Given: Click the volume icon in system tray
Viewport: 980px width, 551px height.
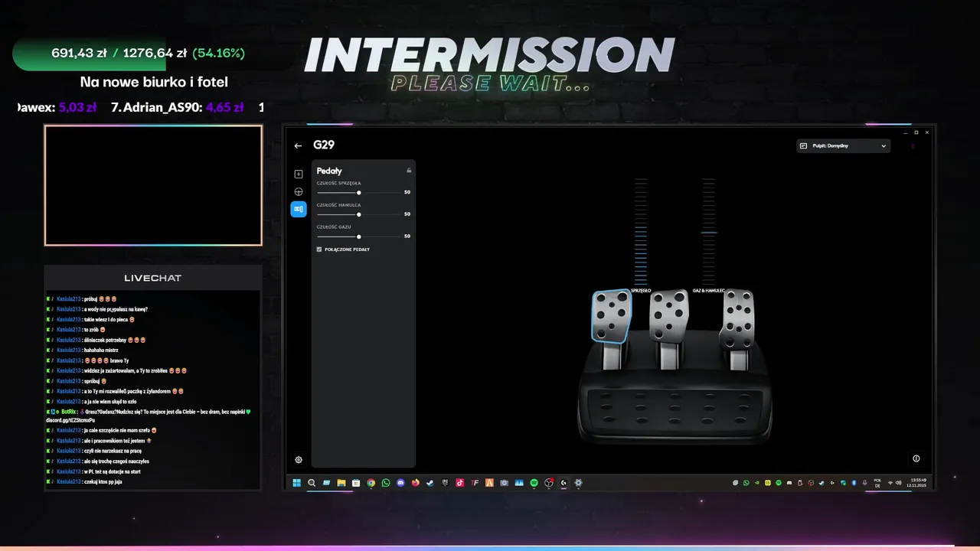Looking at the screenshot, I should (899, 483).
